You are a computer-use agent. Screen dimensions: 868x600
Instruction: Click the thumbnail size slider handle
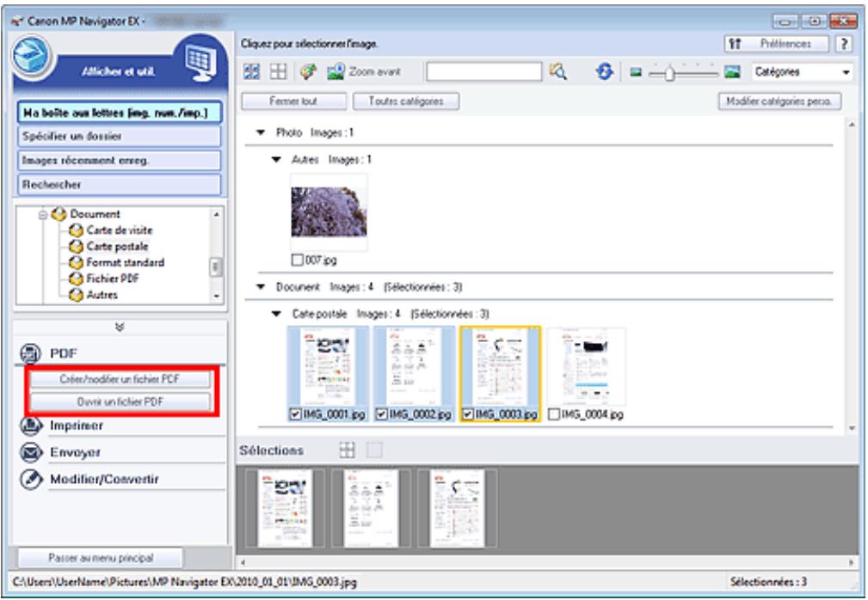coord(669,72)
